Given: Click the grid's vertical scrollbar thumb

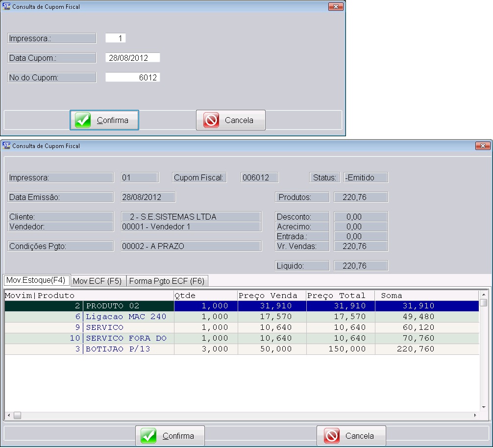Looking at the screenshot, I should click(483, 303).
